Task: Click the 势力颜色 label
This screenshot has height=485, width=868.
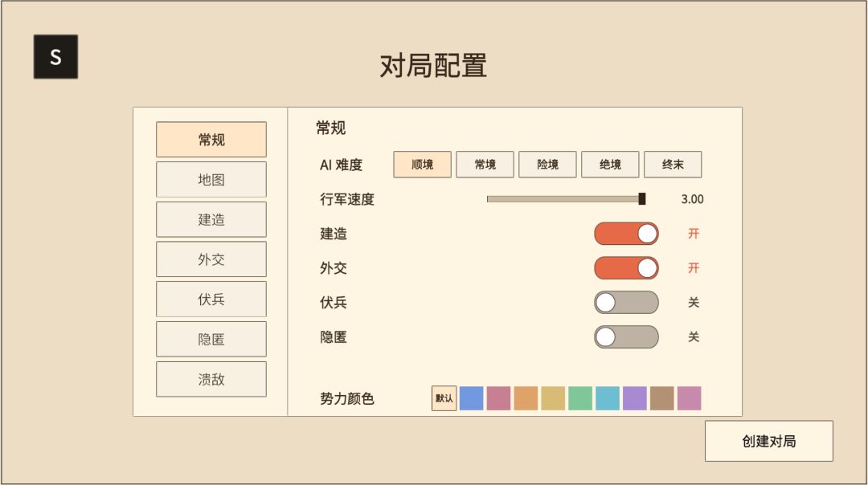Action: click(x=347, y=399)
